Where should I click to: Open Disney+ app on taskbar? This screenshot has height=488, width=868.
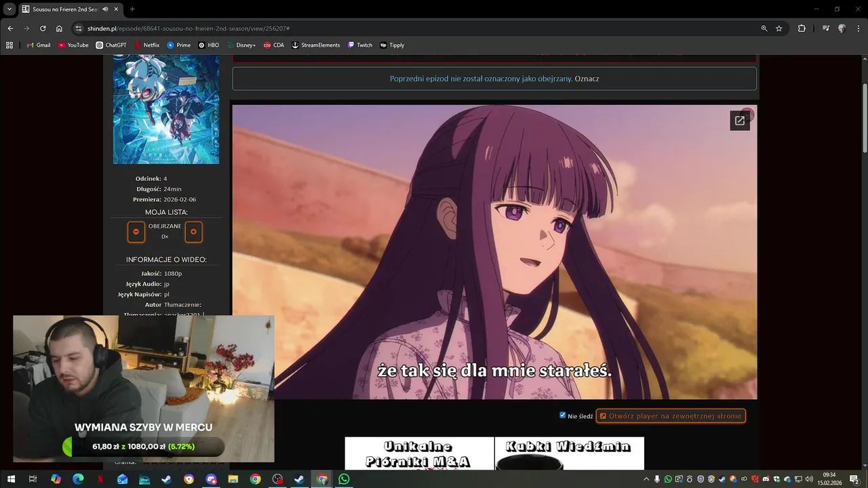coord(144,479)
